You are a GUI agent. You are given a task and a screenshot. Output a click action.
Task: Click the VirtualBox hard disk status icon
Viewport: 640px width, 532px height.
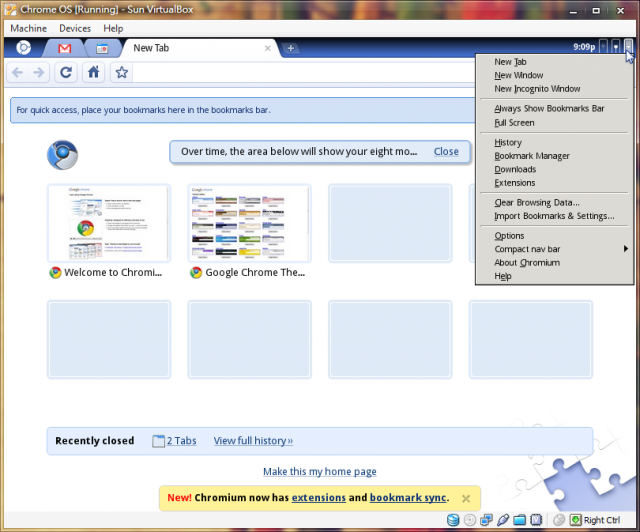click(453, 520)
